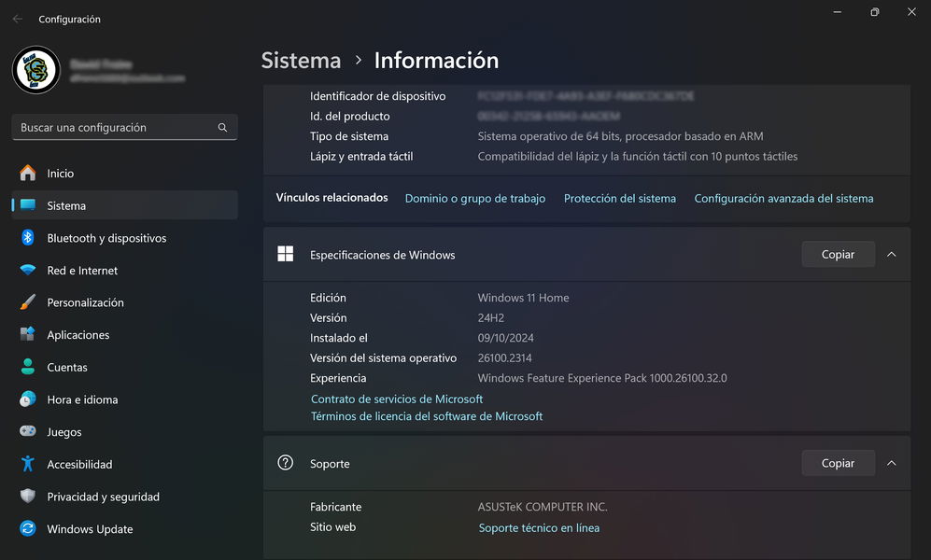
Task: Open Soporte técnico en línea link
Action: tap(539, 528)
